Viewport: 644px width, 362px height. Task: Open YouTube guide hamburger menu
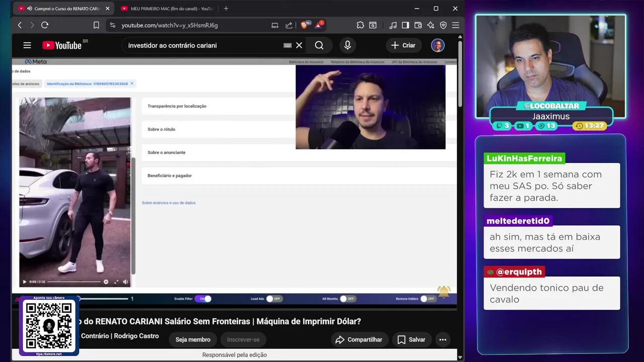pyautogui.click(x=27, y=45)
